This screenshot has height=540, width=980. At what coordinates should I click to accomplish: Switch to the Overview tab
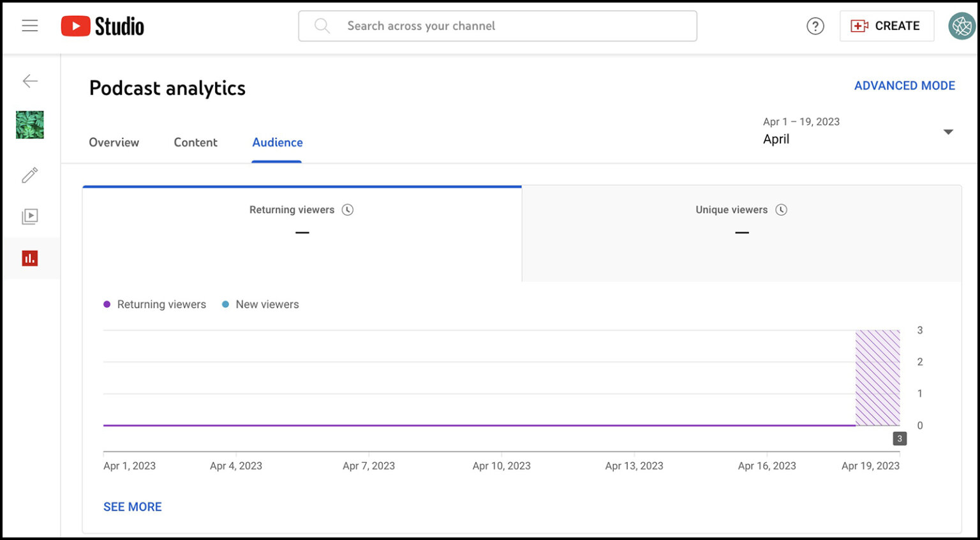tap(114, 142)
